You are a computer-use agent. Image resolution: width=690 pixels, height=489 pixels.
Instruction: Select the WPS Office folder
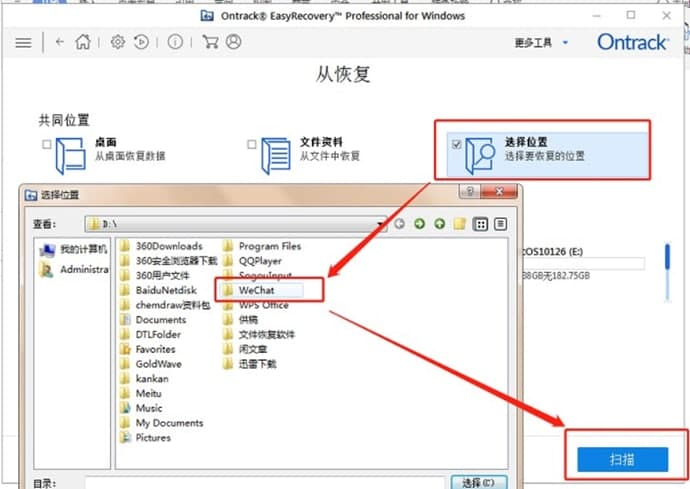[x=256, y=305]
